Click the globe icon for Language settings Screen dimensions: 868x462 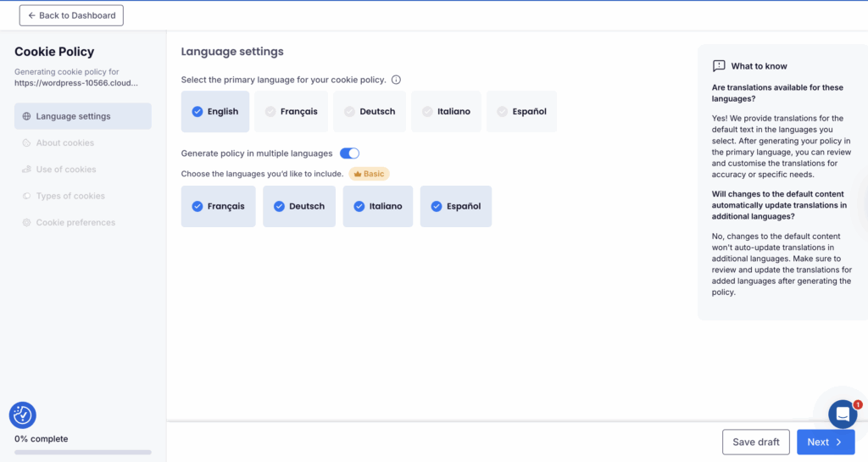[26, 116]
